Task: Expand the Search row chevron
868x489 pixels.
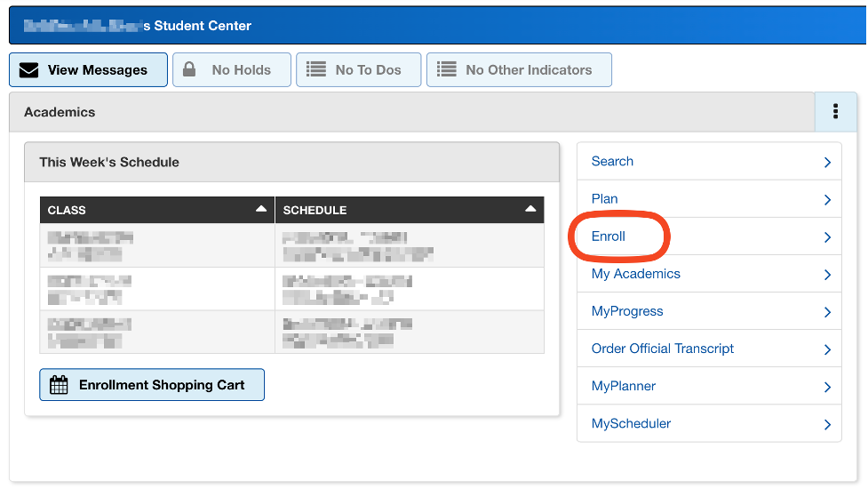Action: (x=827, y=163)
